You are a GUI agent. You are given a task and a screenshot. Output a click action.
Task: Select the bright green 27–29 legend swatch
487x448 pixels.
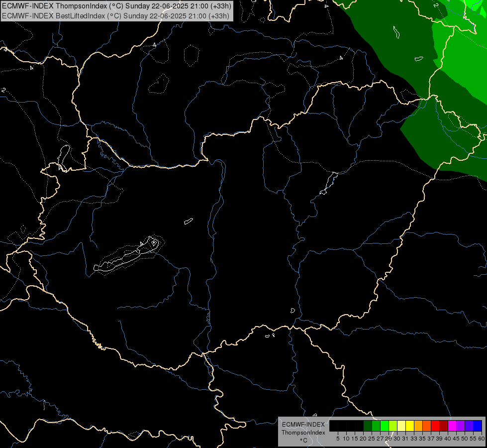coord(385,426)
